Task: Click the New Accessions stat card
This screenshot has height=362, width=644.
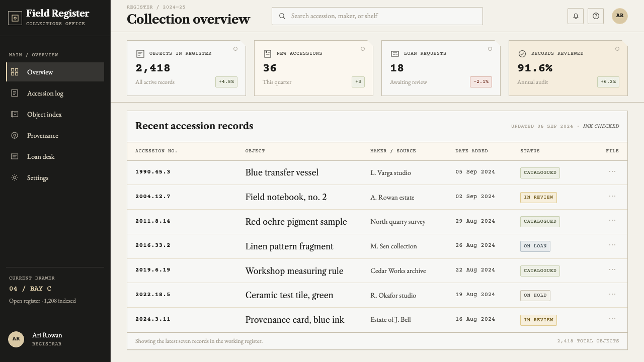Action: tap(313, 68)
